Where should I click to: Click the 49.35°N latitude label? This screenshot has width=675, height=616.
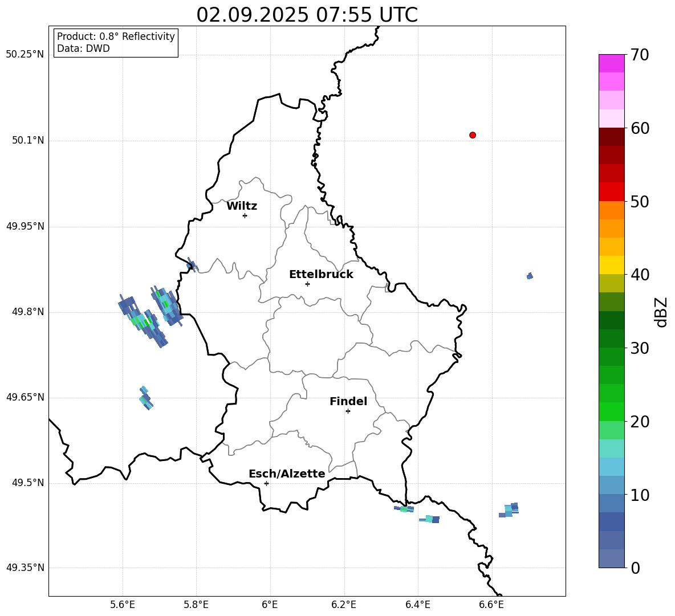pyautogui.click(x=25, y=568)
